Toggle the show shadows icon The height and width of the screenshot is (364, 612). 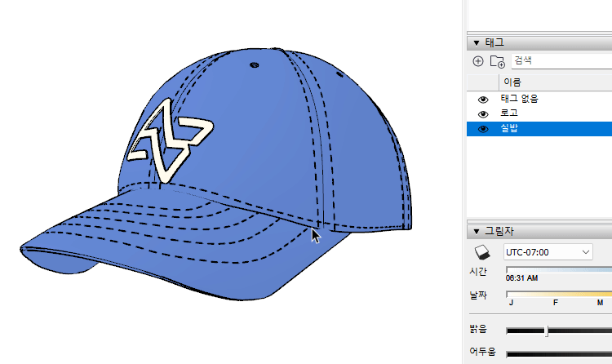click(x=482, y=252)
